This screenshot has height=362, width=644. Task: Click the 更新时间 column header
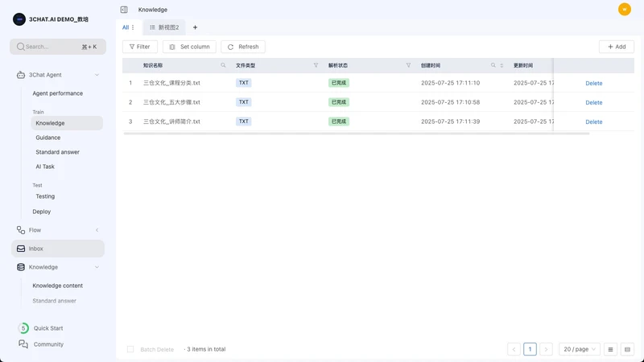click(x=523, y=65)
